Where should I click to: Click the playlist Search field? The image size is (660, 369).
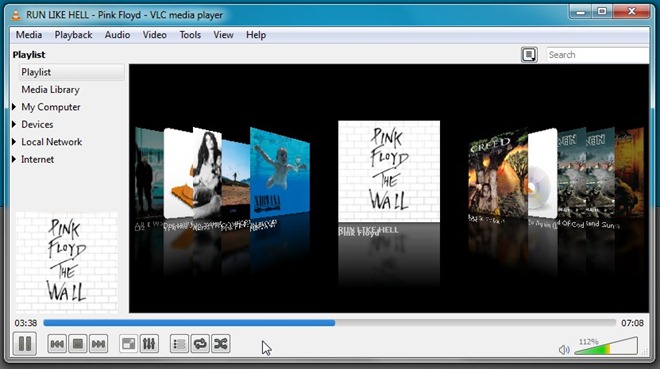point(598,55)
